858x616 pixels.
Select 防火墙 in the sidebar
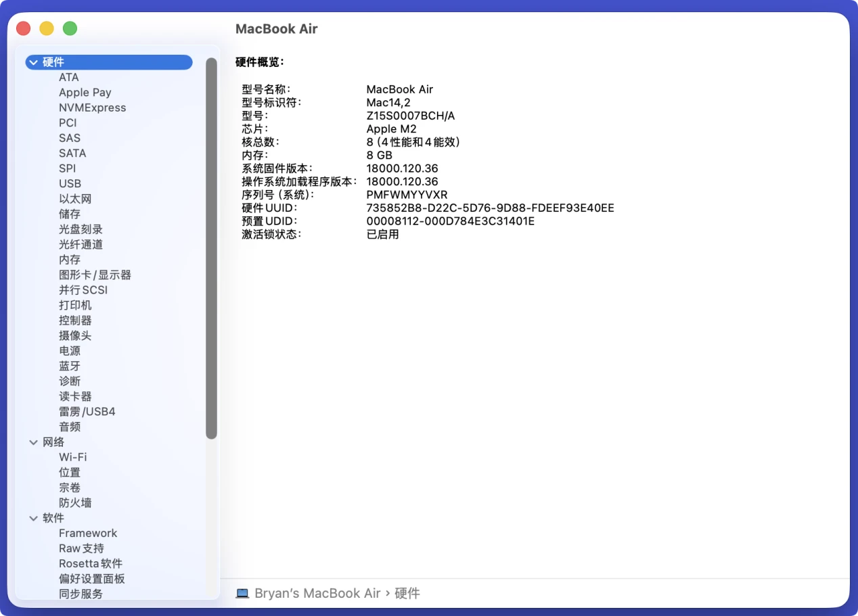(75, 503)
